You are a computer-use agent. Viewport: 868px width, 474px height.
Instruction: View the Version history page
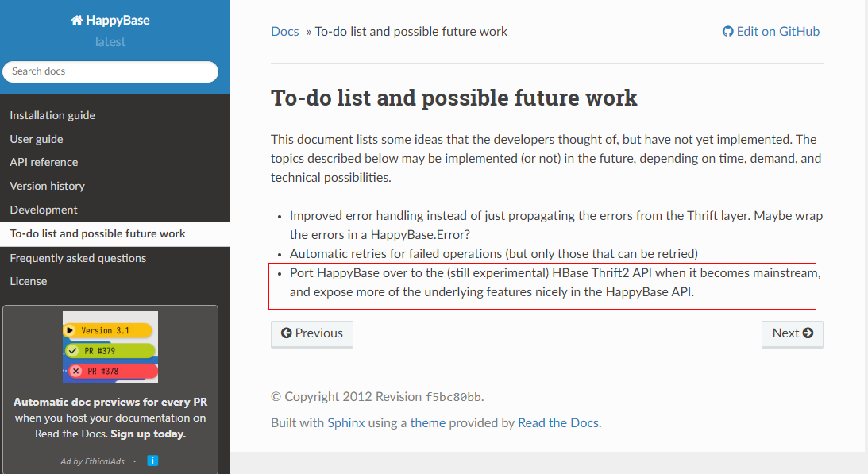47,186
